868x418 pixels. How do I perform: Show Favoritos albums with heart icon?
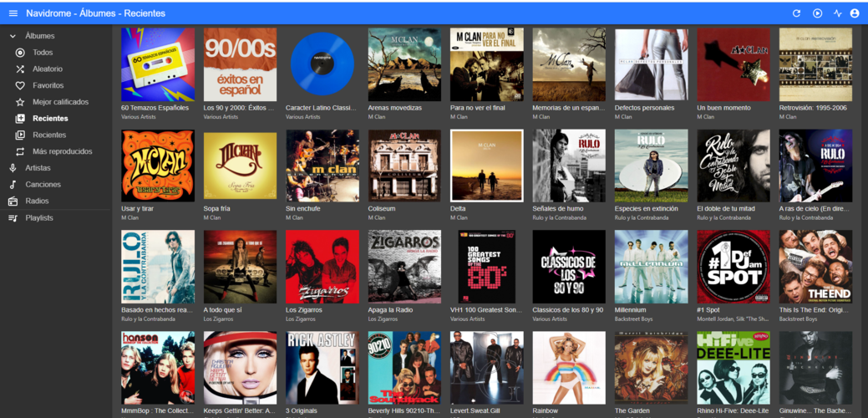coord(48,85)
